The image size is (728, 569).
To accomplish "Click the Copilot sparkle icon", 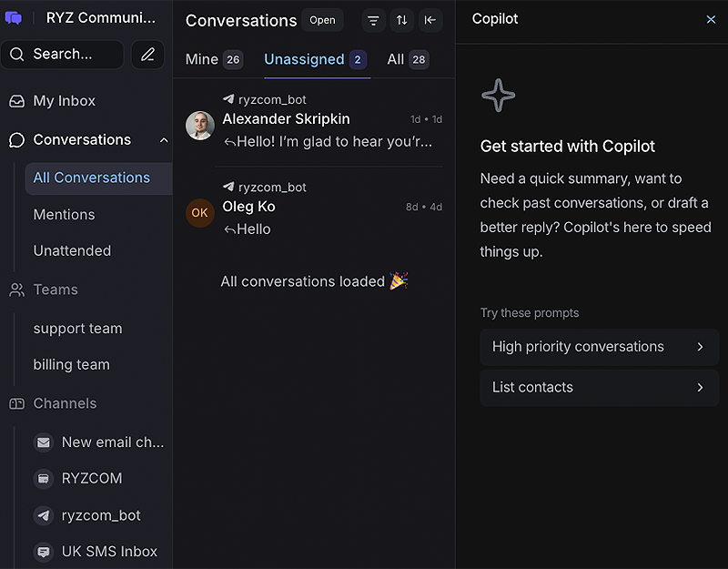I will 498,95.
